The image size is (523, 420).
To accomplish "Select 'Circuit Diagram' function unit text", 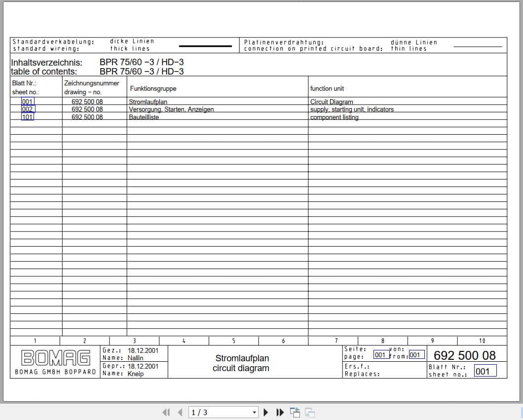I will point(332,102).
